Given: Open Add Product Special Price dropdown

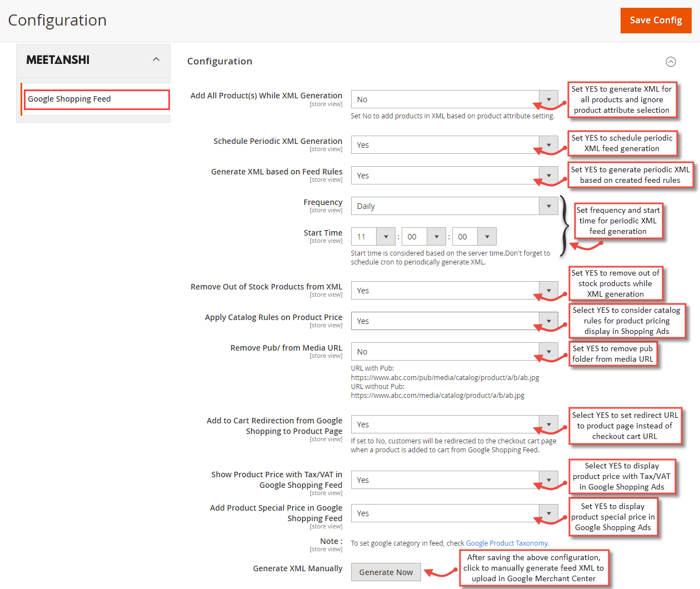Looking at the screenshot, I should [454, 513].
